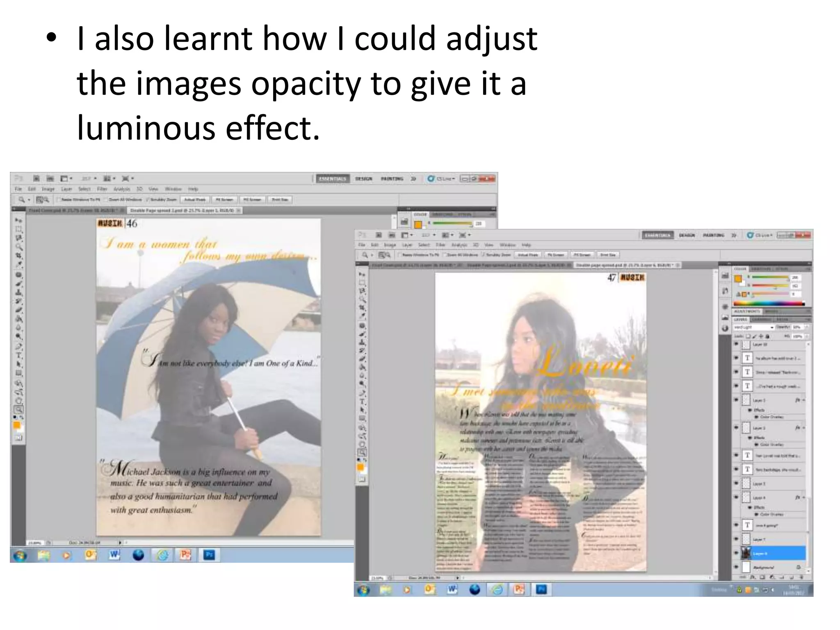Select the Zoom tool in left window's toolbox
Viewport: 840px width, 630px height.
point(18,409)
